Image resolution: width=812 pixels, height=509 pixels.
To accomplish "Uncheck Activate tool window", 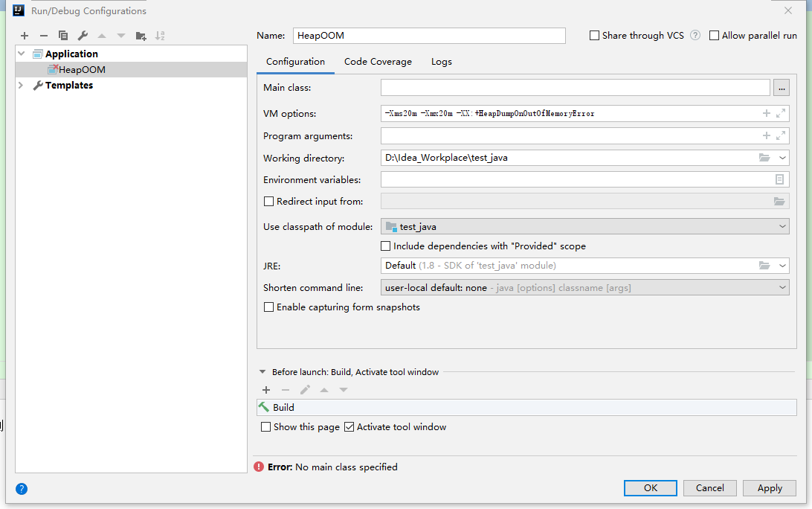I will pyautogui.click(x=349, y=427).
